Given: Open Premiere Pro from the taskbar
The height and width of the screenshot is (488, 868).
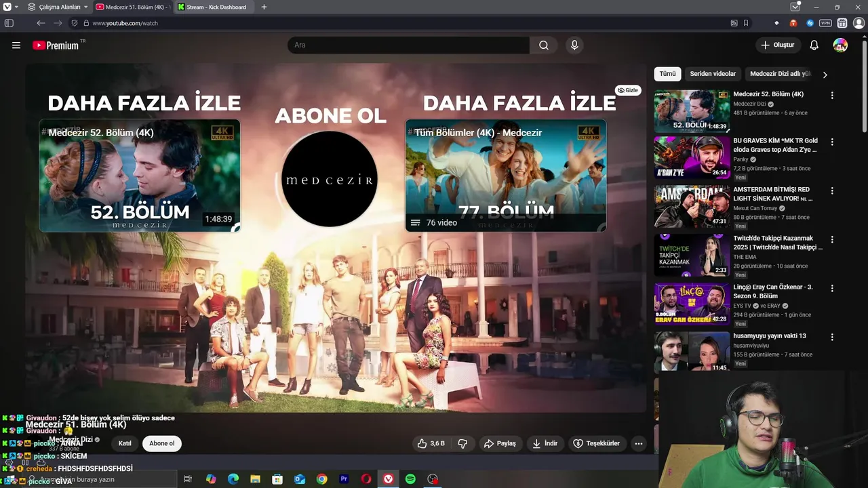Looking at the screenshot, I should pos(344,479).
